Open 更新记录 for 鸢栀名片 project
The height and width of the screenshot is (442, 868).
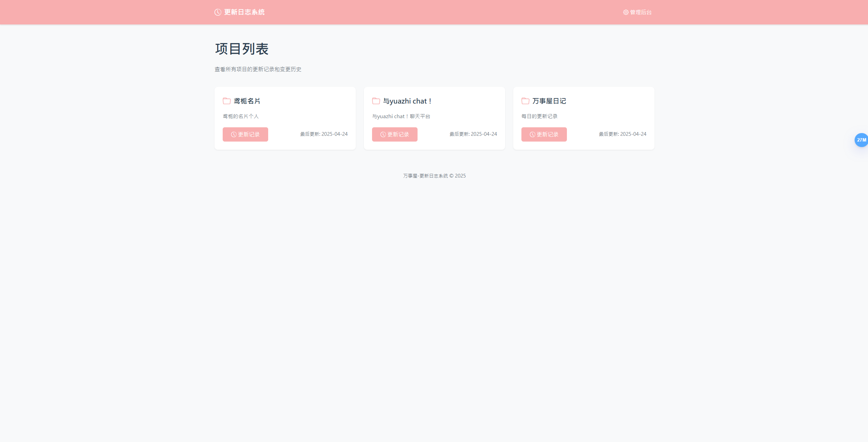click(245, 134)
